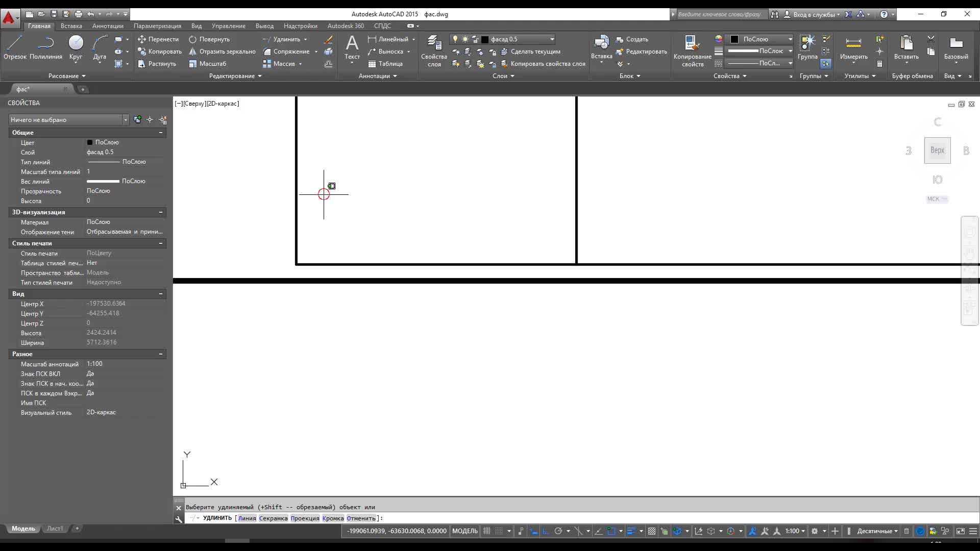Activate the Повернуть (Rotate) command

pyautogui.click(x=209, y=39)
